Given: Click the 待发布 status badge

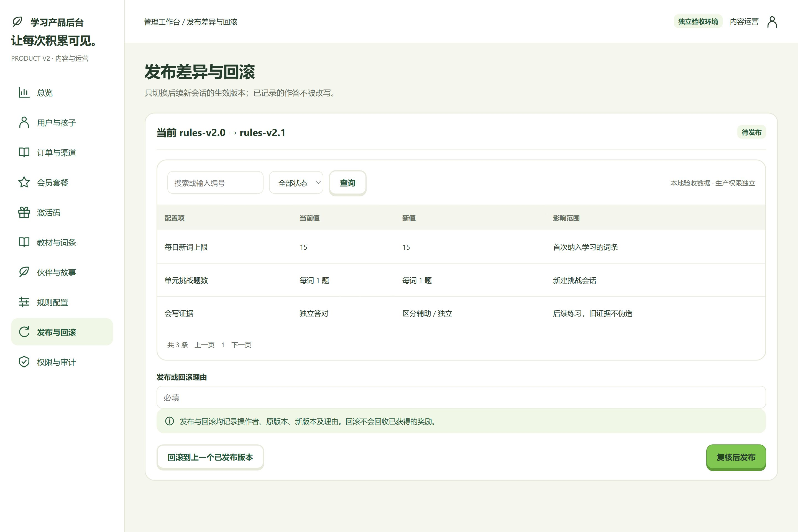Looking at the screenshot, I should [751, 132].
